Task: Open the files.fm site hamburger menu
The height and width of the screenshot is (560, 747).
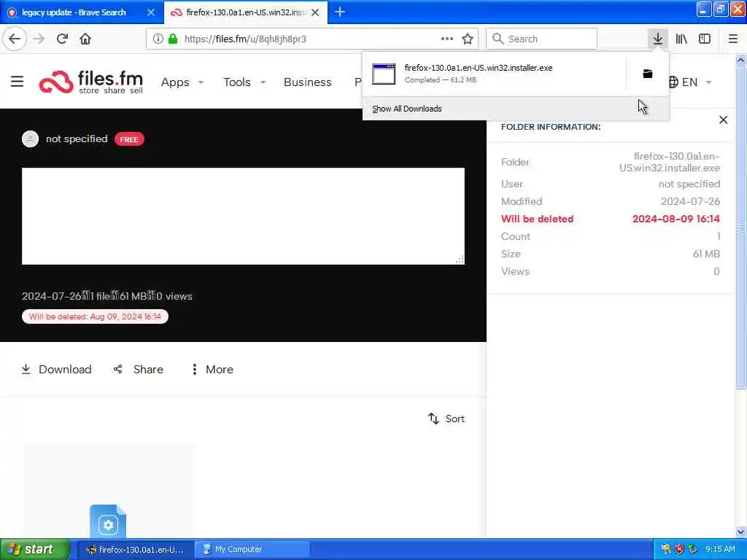Action: pyautogui.click(x=18, y=82)
